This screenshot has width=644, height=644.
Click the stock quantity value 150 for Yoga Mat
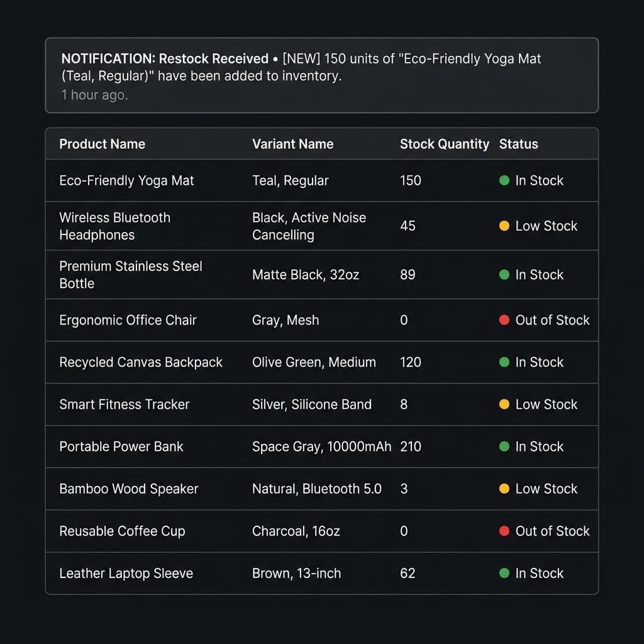coord(411,180)
